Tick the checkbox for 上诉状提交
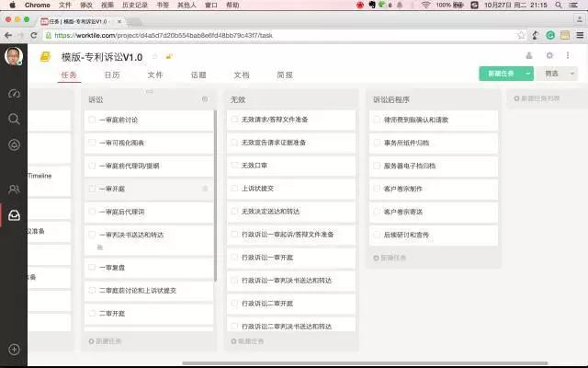Viewport: 588px width, 368px height. point(234,188)
